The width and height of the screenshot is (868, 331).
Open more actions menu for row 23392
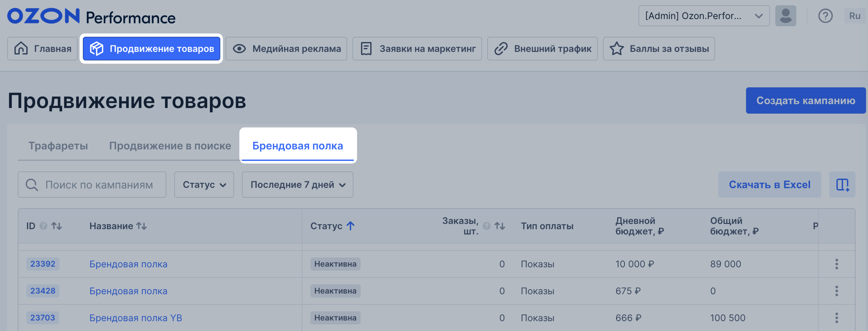click(x=836, y=264)
